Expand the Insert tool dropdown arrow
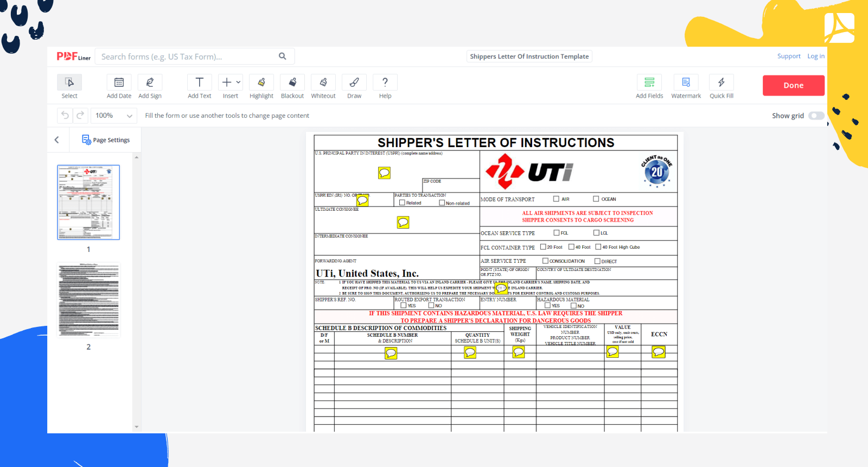This screenshot has width=868, height=467. click(238, 83)
